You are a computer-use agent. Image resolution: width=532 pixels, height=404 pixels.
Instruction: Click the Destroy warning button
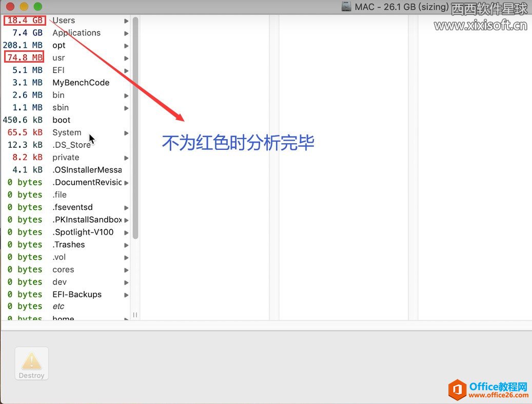tap(32, 363)
